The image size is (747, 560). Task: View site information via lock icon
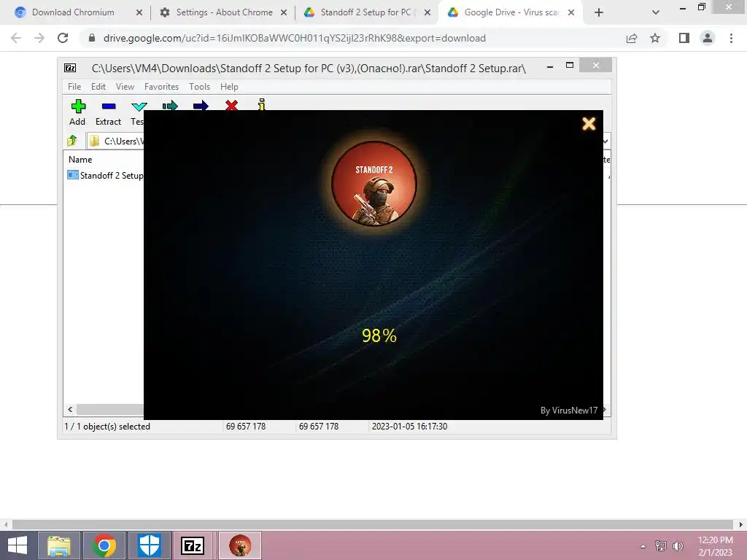(x=92, y=38)
